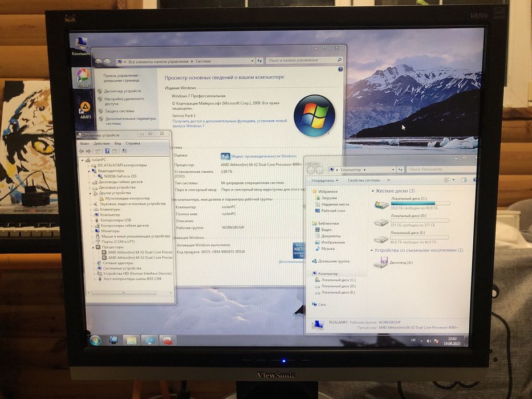Open the Действие menu in Device Manager
This screenshot has width=532, height=399.
tap(101, 144)
